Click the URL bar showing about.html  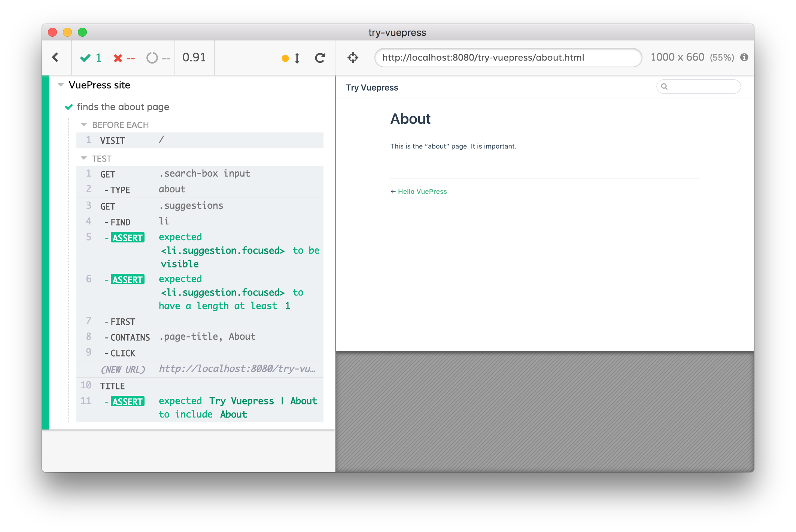click(x=508, y=58)
